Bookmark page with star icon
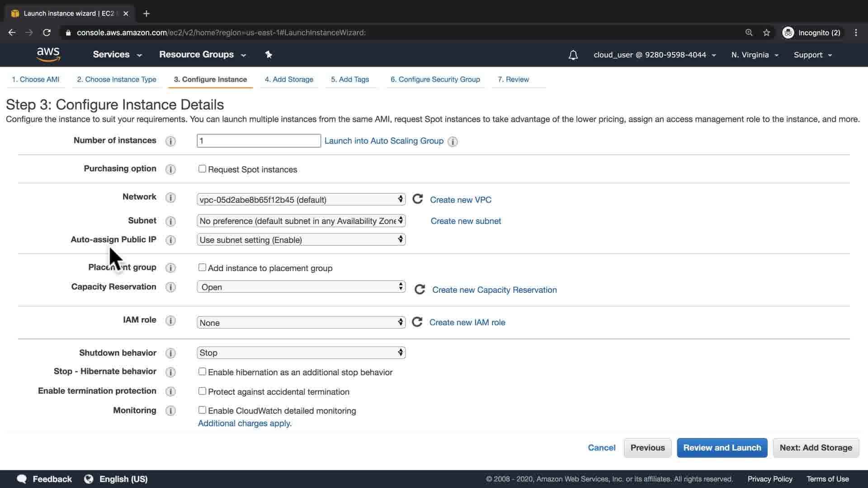This screenshot has height=488, width=868. point(766,33)
